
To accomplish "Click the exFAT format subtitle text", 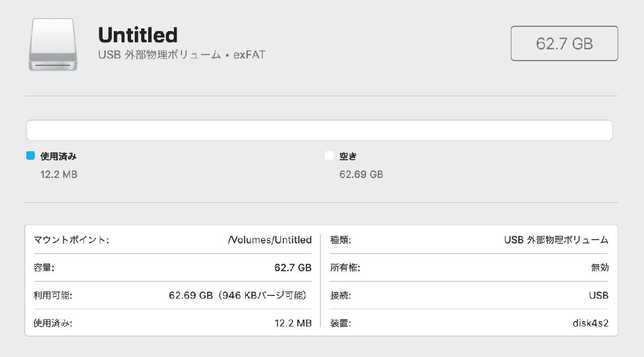I will point(249,55).
